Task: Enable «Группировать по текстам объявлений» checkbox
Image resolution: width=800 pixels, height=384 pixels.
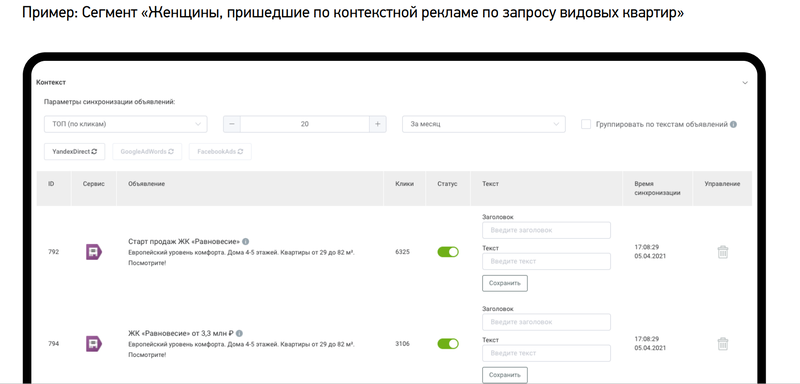Action: tap(586, 124)
